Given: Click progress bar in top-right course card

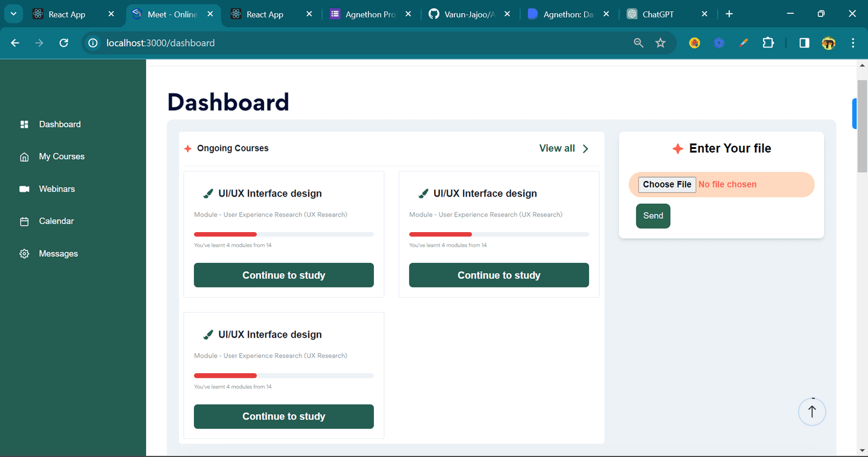Looking at the screenshot, I should 499,234.
